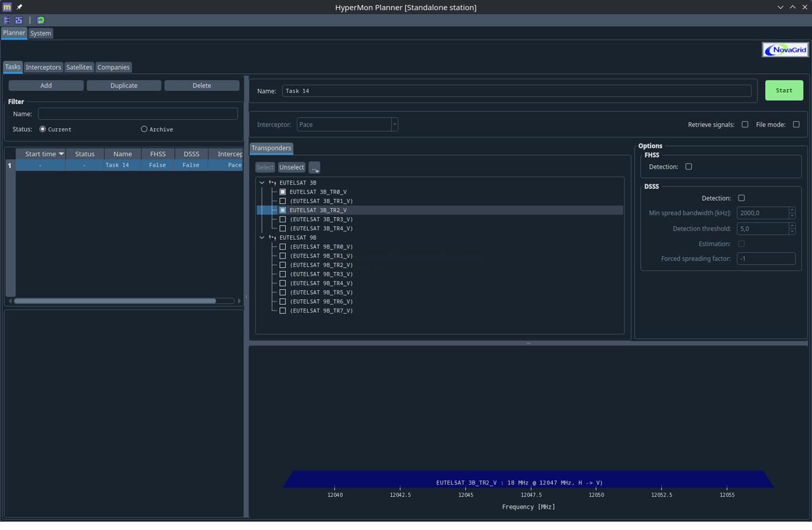Click the task Name field containing Task 14
This screenshot has height=530, width=812.
pyautogui.click(x=517, y=91)
